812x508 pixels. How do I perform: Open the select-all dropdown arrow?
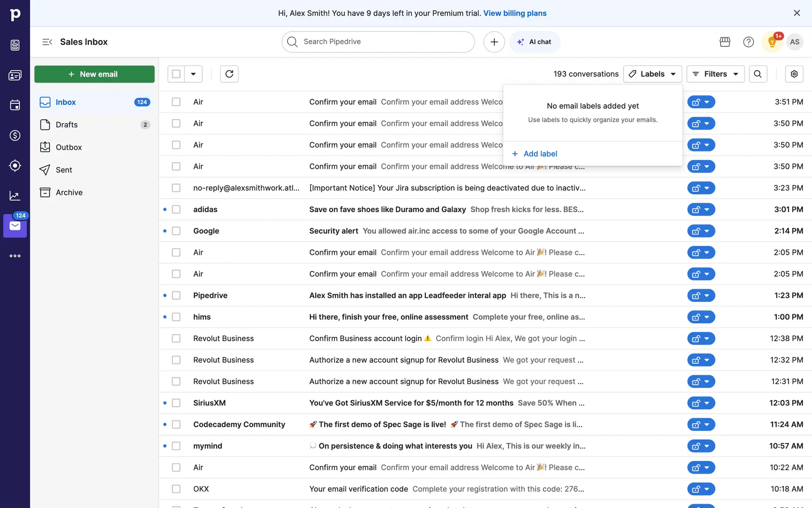click(193, 74)
